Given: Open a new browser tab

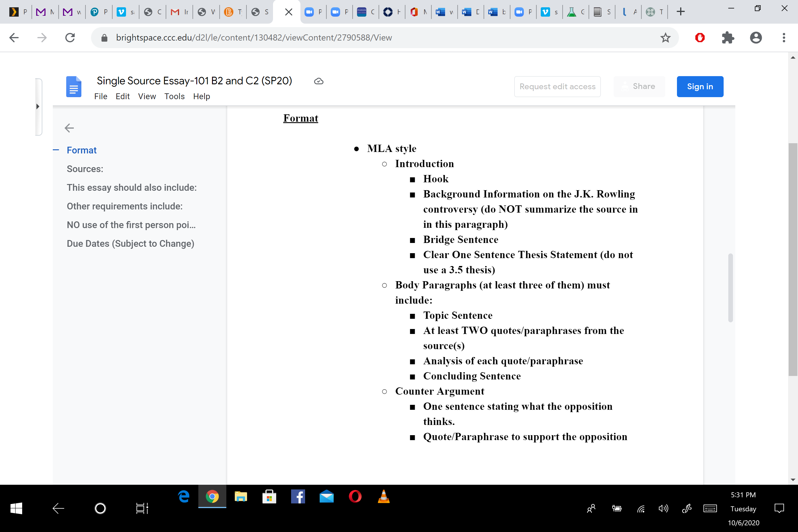Looking at the screenshot, I should pyautogui.click(x=681, y=12).
